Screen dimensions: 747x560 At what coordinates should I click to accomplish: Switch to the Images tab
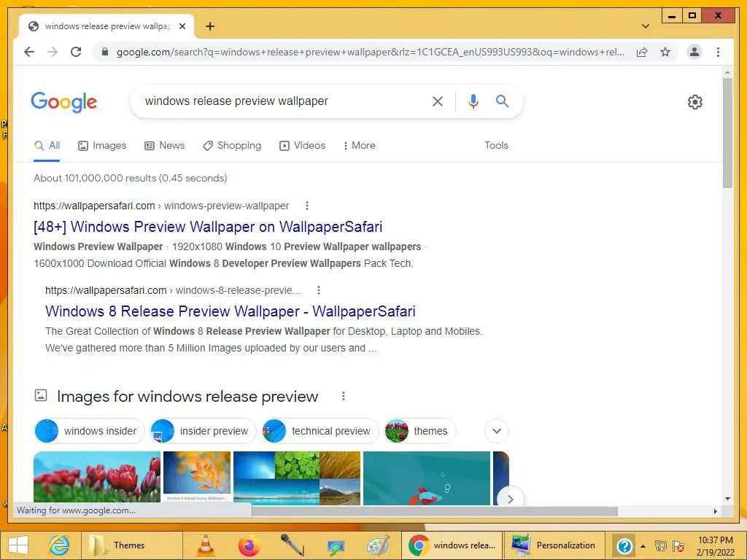pos(102,146)
